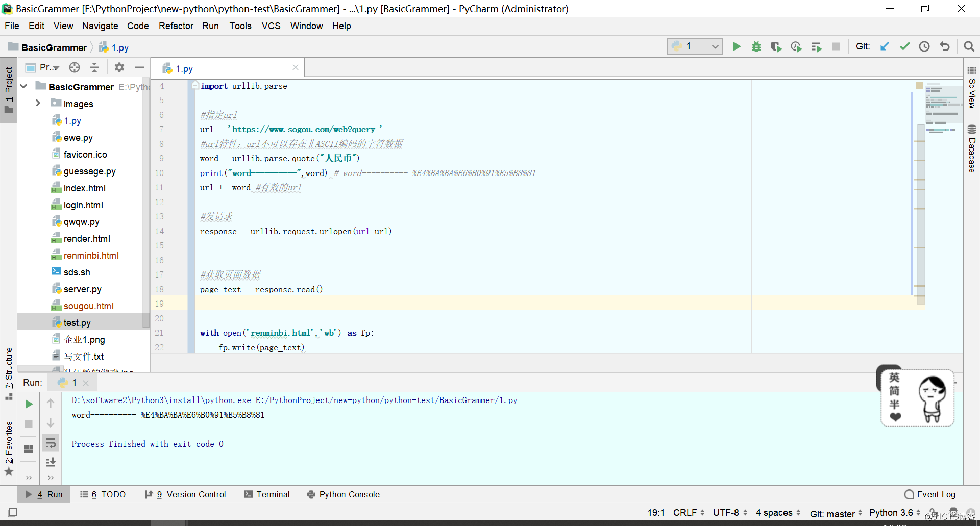Open the 6: TODO tool window
Screen dimensions: 980x526
click(103, 494)
